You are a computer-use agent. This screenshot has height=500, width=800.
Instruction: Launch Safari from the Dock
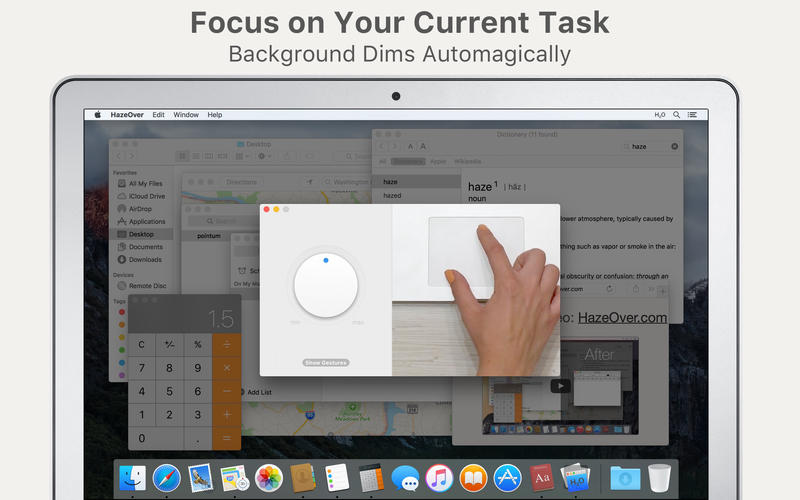166,479
